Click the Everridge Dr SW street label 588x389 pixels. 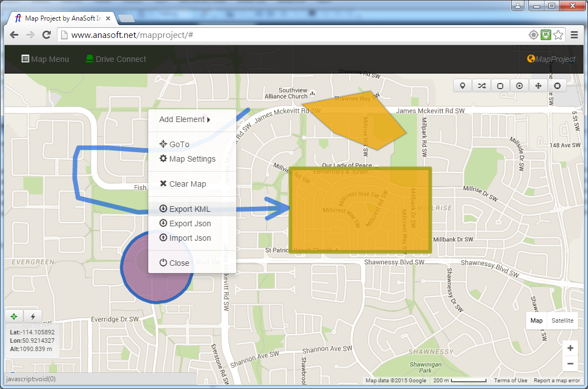pos(115,319)
